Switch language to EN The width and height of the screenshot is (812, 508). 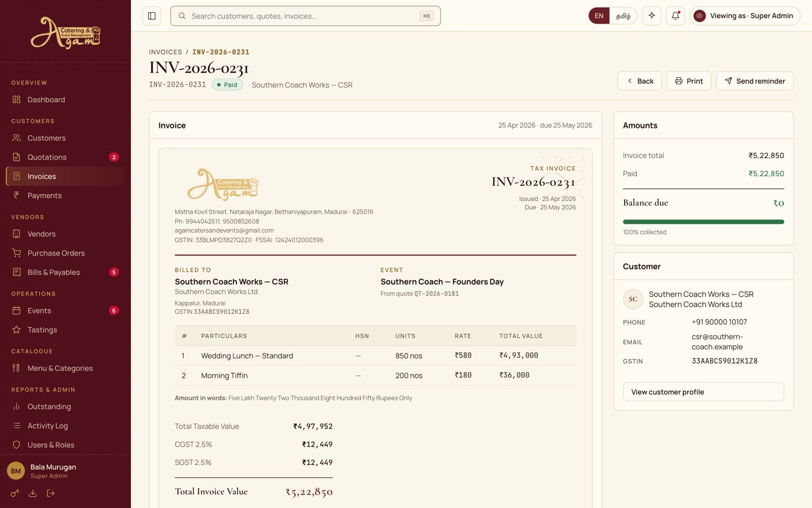pyautogui.click(x=599, y=16)
